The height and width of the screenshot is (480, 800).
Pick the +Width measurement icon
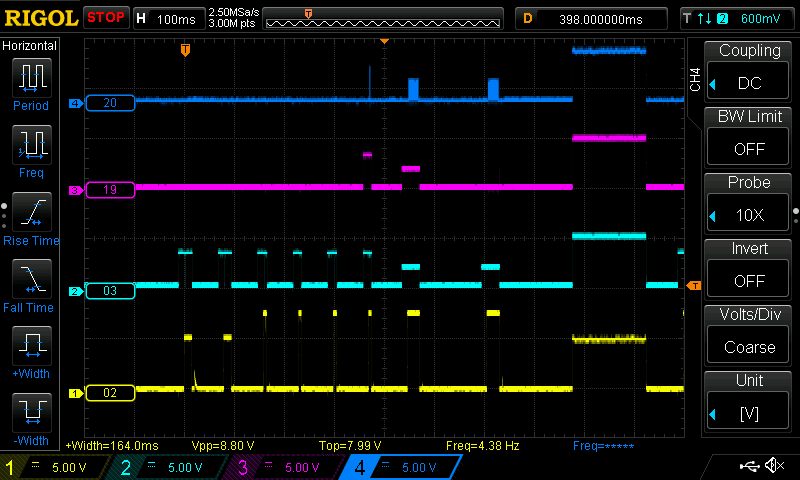point(31,346)
